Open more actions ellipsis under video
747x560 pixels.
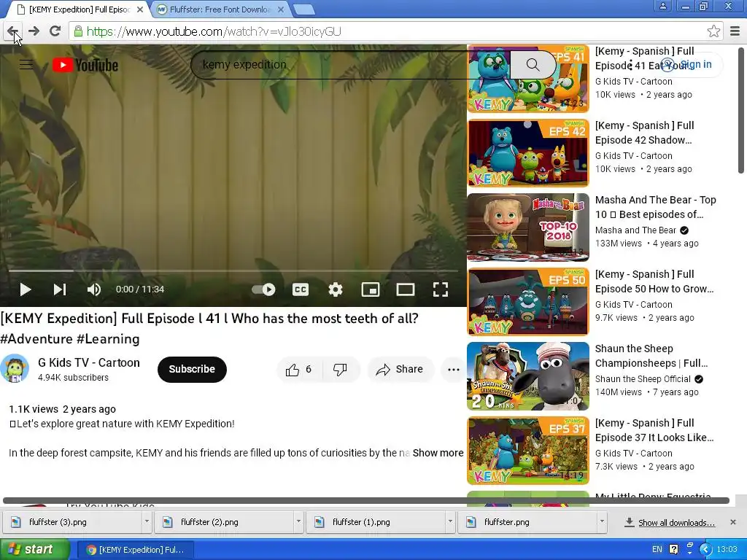(454, 370)
